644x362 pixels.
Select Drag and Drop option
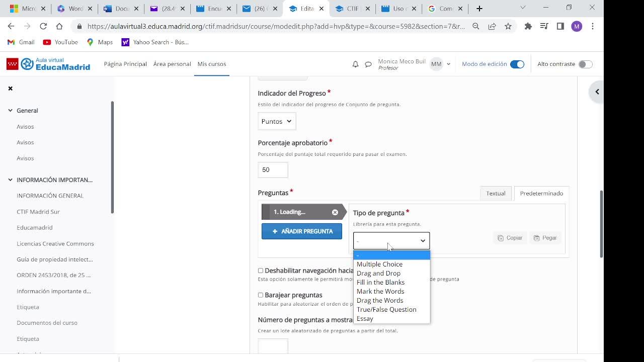click(x=391, y=273)
